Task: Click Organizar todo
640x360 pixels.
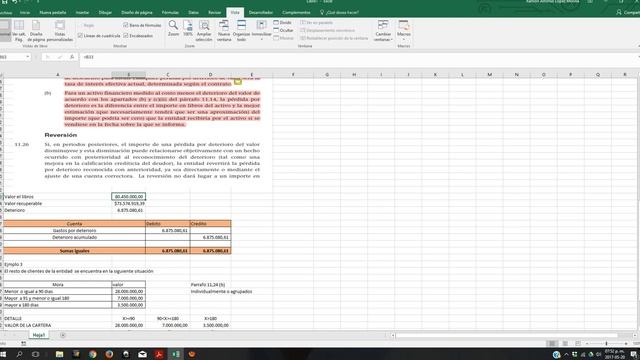Action: [x=241, y=31]
